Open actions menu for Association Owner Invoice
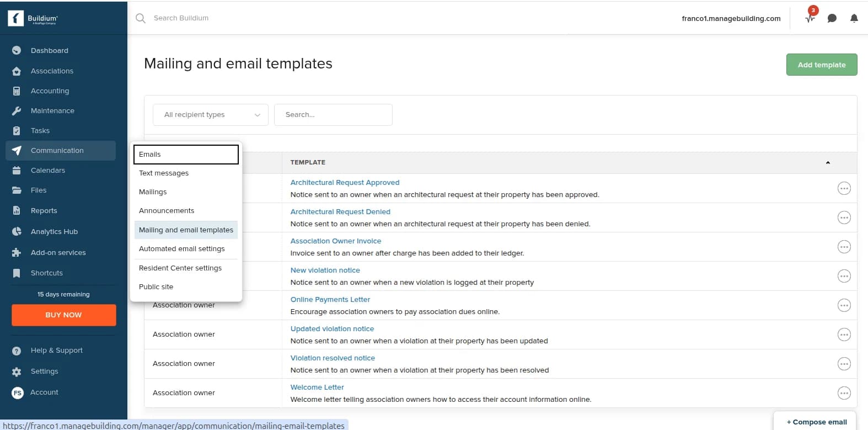 (844, 247)
